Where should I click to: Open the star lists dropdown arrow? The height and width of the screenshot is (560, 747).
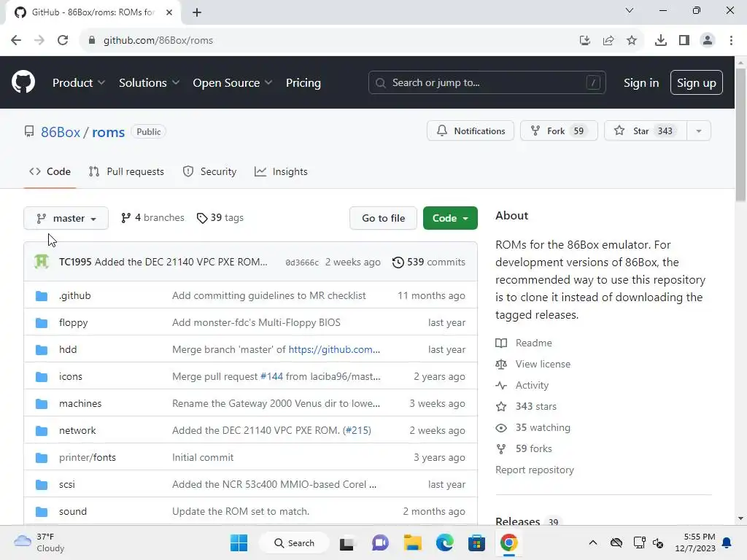click(x=699, y=131)
